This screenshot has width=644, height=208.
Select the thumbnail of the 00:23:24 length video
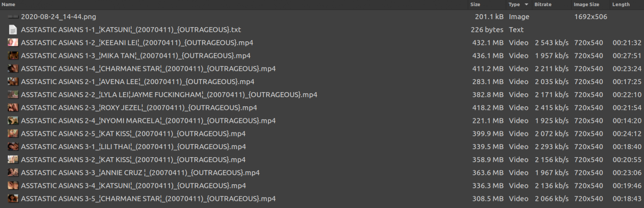point(13,68)
